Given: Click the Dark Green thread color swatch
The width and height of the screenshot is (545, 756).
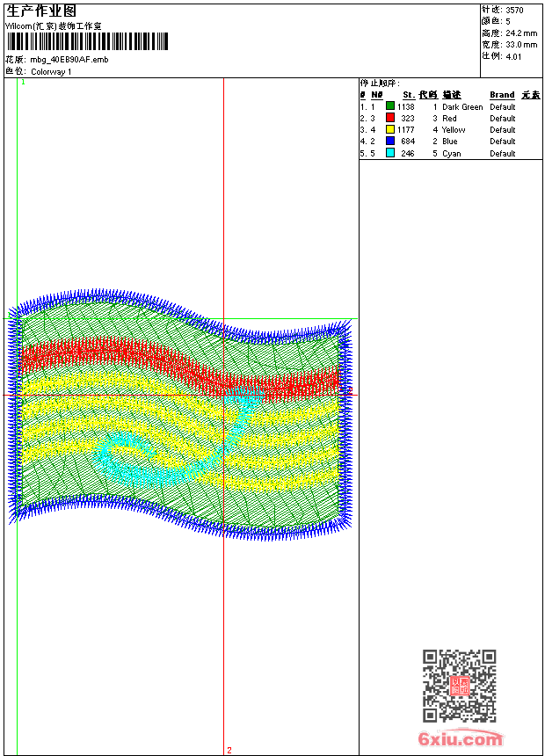Looking at the screenshot, I should click(x=390, y=106).
